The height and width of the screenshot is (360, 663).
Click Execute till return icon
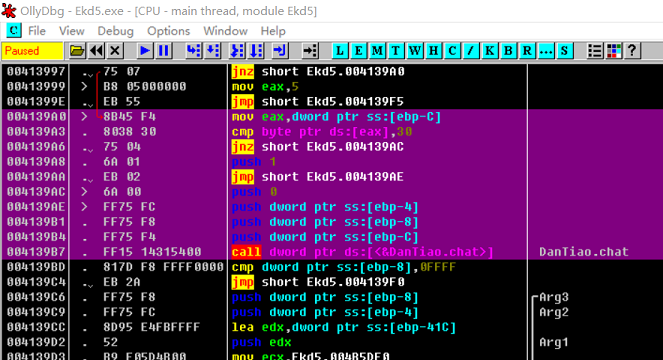tap(279, 51)
